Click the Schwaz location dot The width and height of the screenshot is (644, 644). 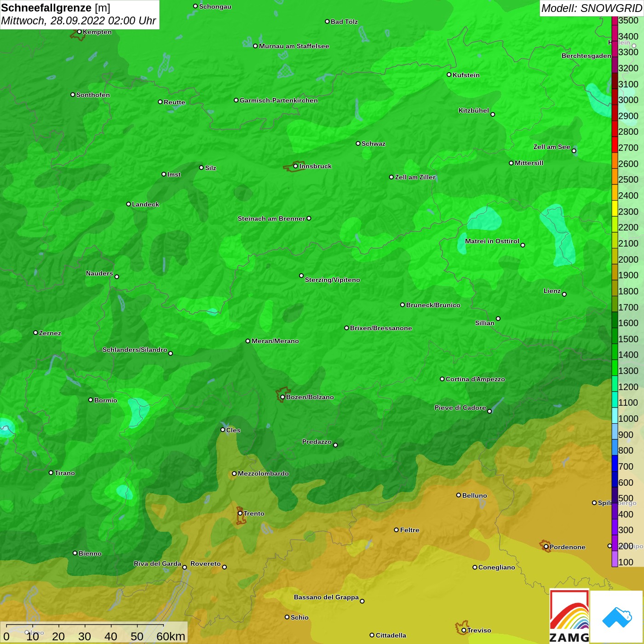pyautogui.click(x=358, y=144)
